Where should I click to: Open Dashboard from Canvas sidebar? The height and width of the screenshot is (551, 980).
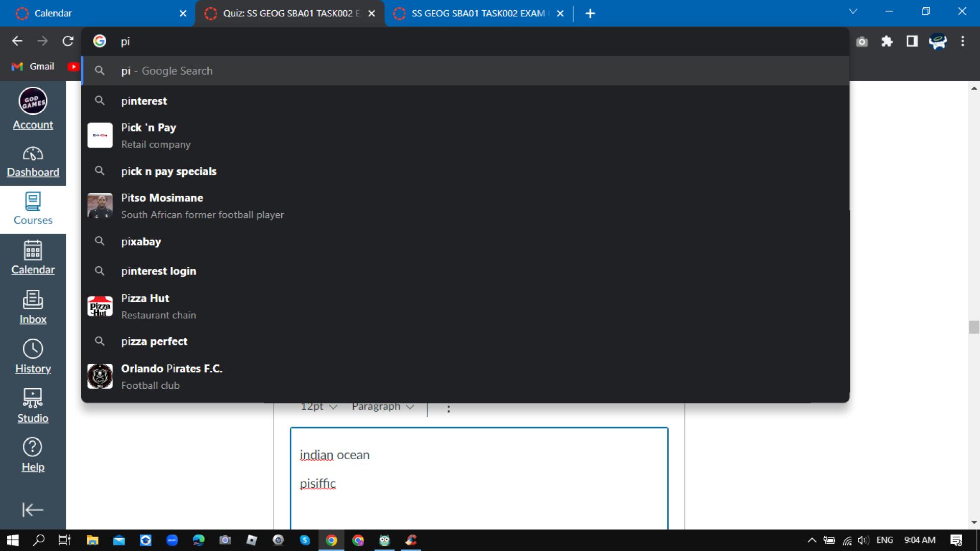(x=33, y=162)
